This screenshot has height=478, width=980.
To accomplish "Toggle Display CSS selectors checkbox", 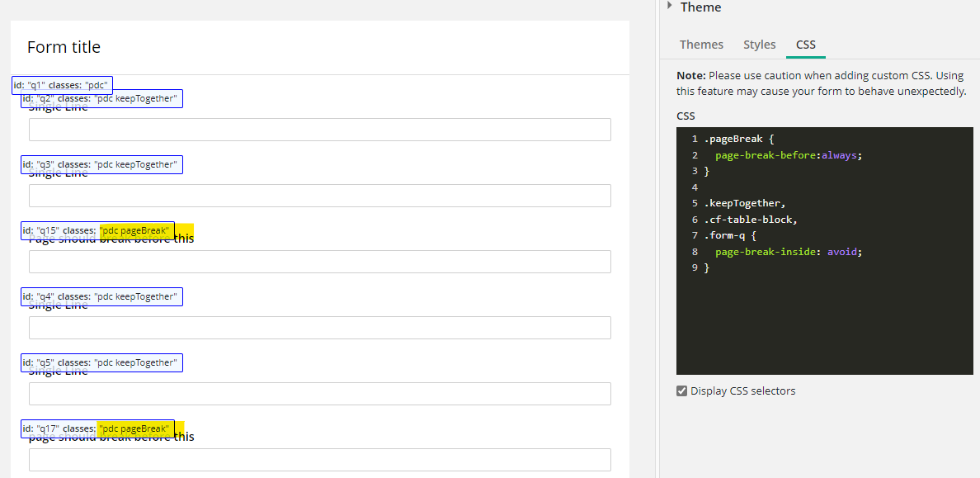I will (x=682, y=391).
